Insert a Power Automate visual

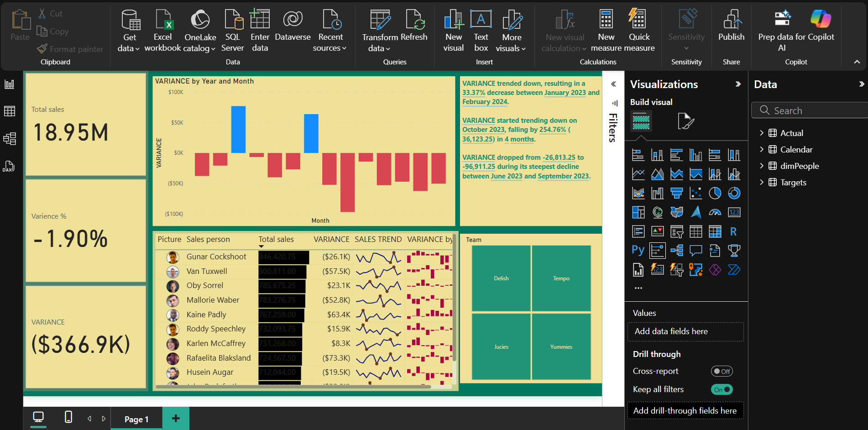tap(734, 270)
